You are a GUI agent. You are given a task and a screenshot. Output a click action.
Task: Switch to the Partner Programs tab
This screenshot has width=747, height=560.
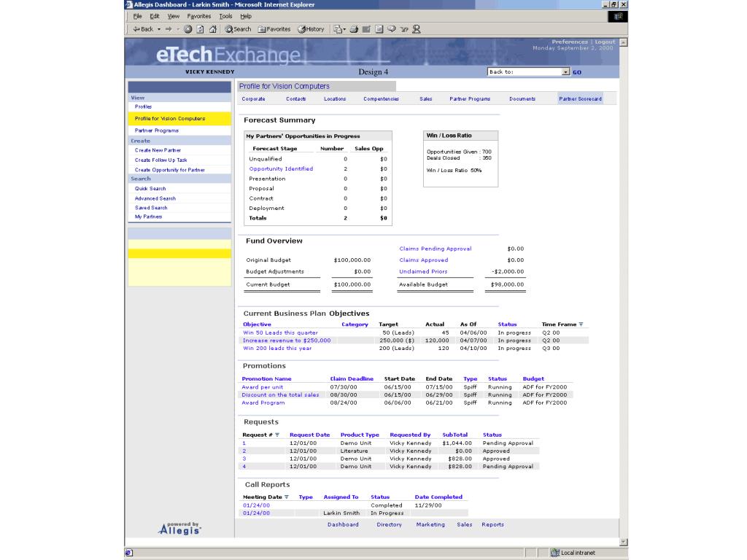pos(470,99)
